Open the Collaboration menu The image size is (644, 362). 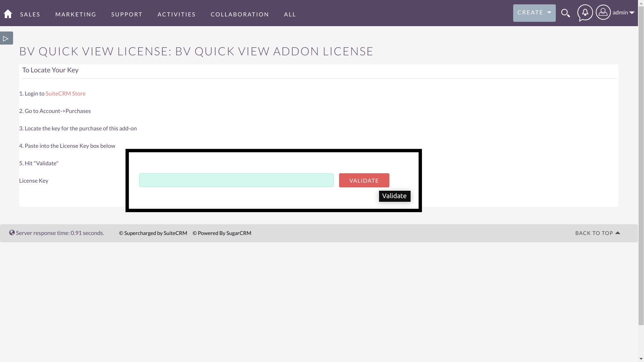pos(240,14)
